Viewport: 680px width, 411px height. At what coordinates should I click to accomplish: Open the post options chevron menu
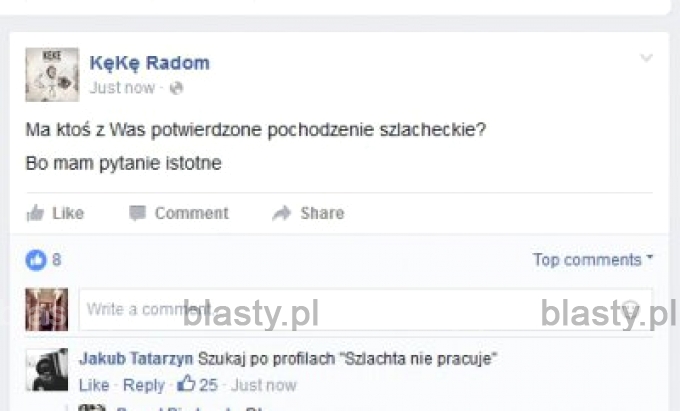(x=646, y=58)
